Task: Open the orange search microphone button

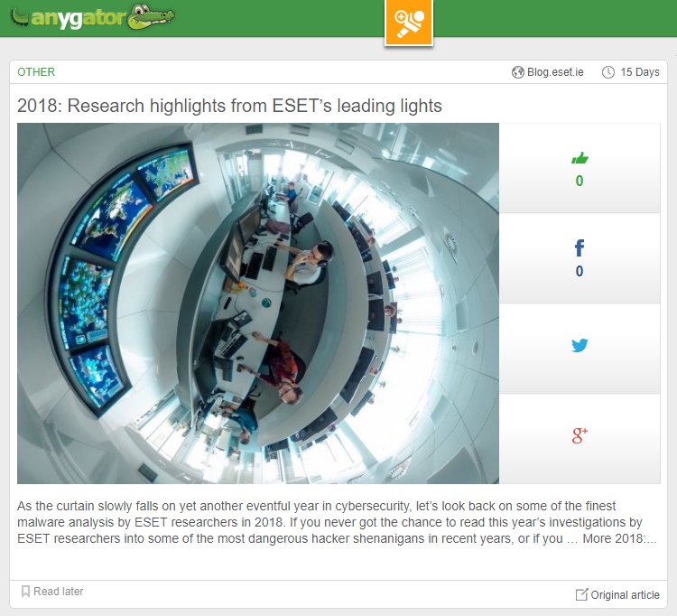Action: click(x=408, y=22)
